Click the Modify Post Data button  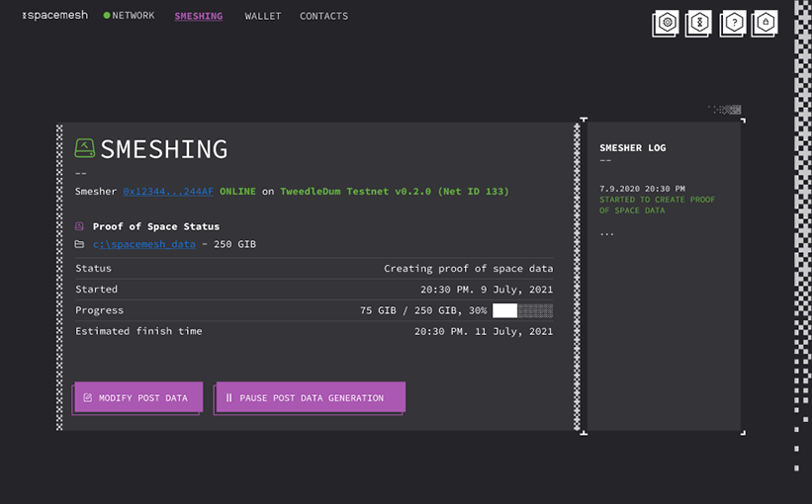pyautogui.click(x=138, y=397)
